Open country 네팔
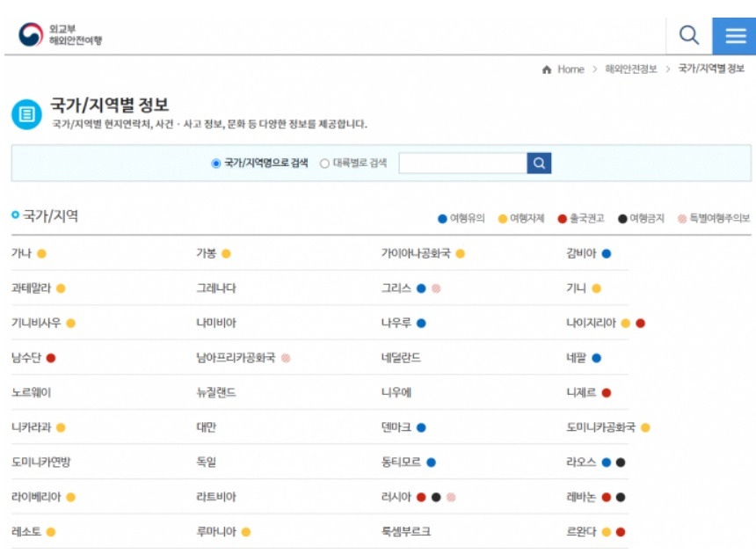This screenshot has width=756, height=554. pyautogui.click(x=576, y=358)
